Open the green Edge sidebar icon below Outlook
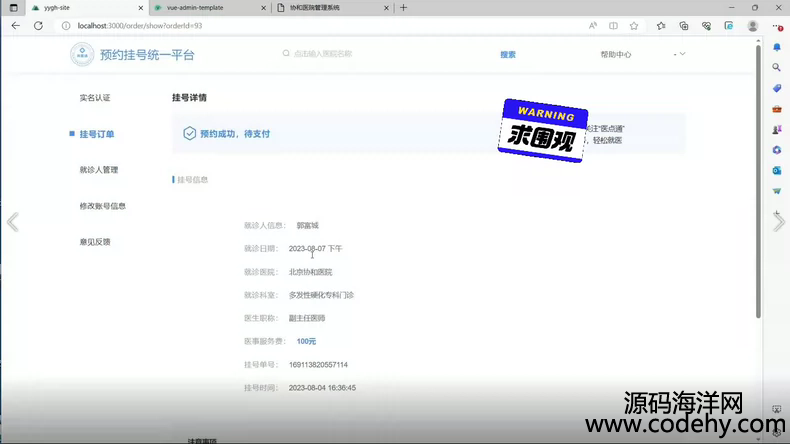This screenshot has width=790, height=444. tap(776, 191)
